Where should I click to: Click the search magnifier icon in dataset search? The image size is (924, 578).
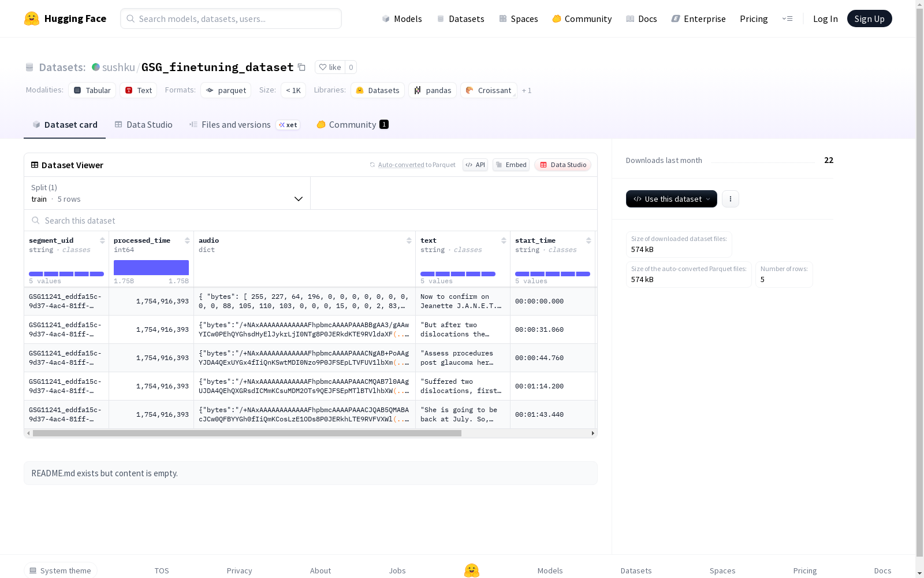(36, 220)
